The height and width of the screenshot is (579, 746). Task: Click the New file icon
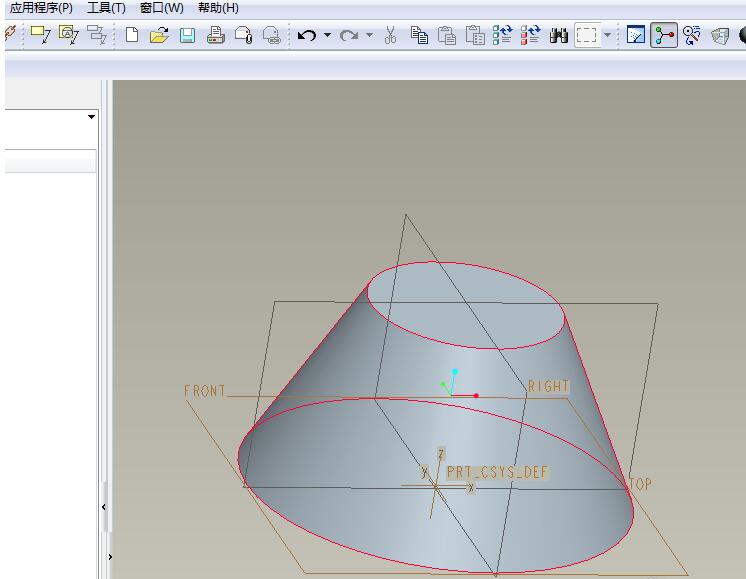pos(132,35)
